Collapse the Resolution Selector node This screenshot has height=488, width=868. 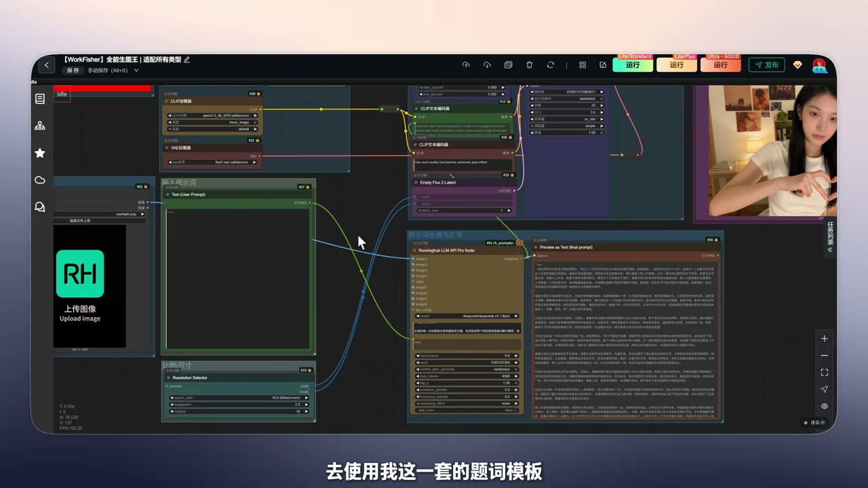[167, 378]
